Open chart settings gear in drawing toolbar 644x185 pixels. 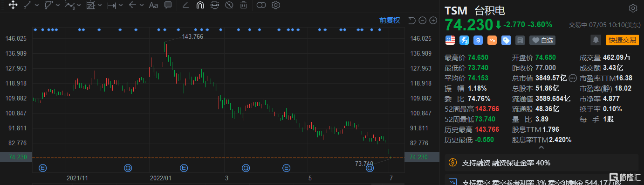coord(275,6)
